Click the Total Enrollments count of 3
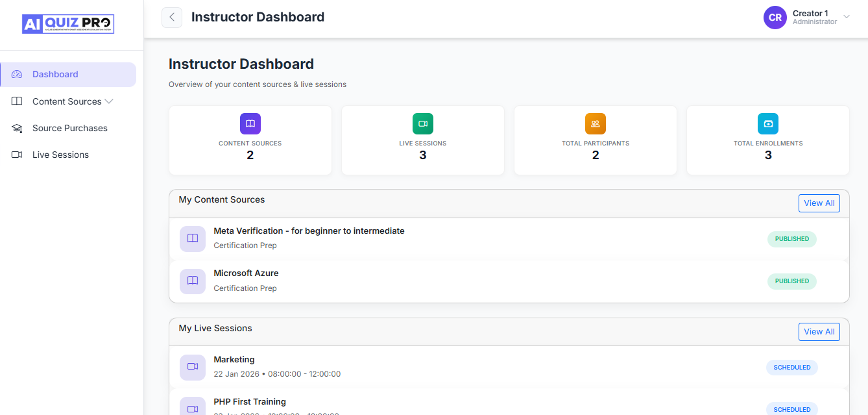Viewport: 868px width, 415px height. [x=768, y=155]
